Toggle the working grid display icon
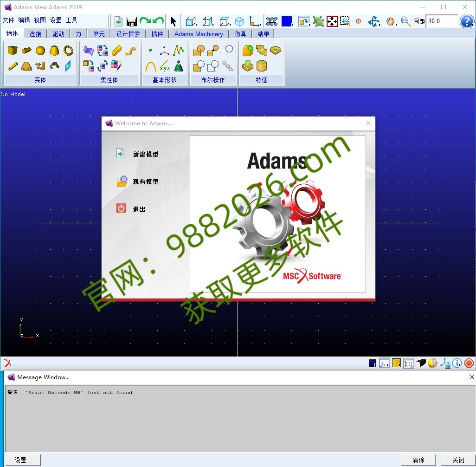Viewport: 476px width, 467px height. click(409, 363)
